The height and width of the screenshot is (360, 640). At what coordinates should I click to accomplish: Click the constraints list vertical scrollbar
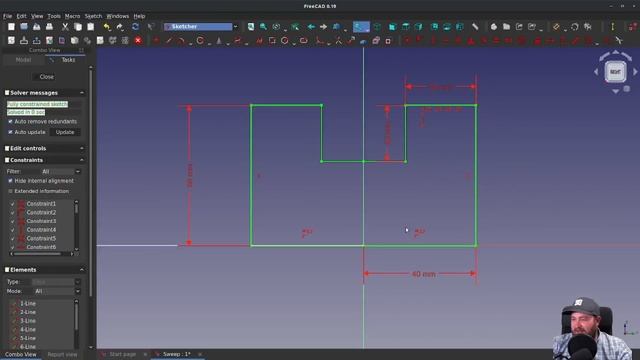coord(76,225)
